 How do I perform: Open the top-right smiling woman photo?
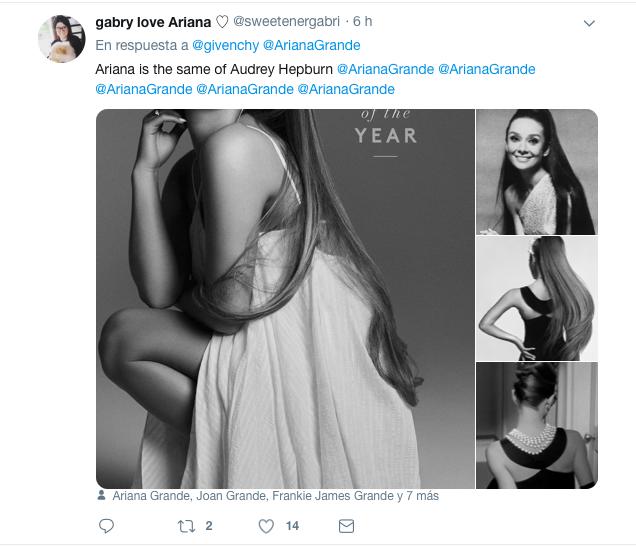click(x=536, y=171)
